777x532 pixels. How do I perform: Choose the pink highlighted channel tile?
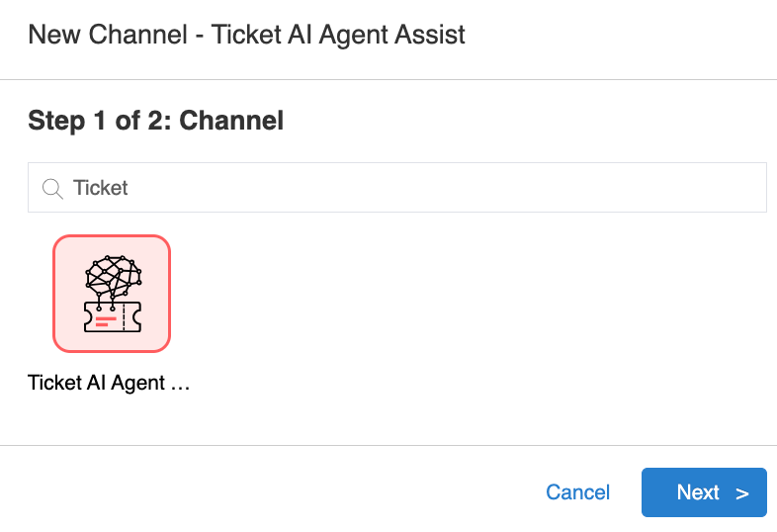(x=112, y=294)
